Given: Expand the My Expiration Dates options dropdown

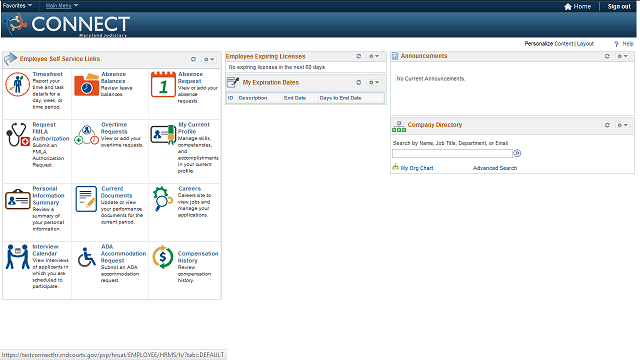Looking at the screenshot, I should pyautogui.click(x=374, y=82).
